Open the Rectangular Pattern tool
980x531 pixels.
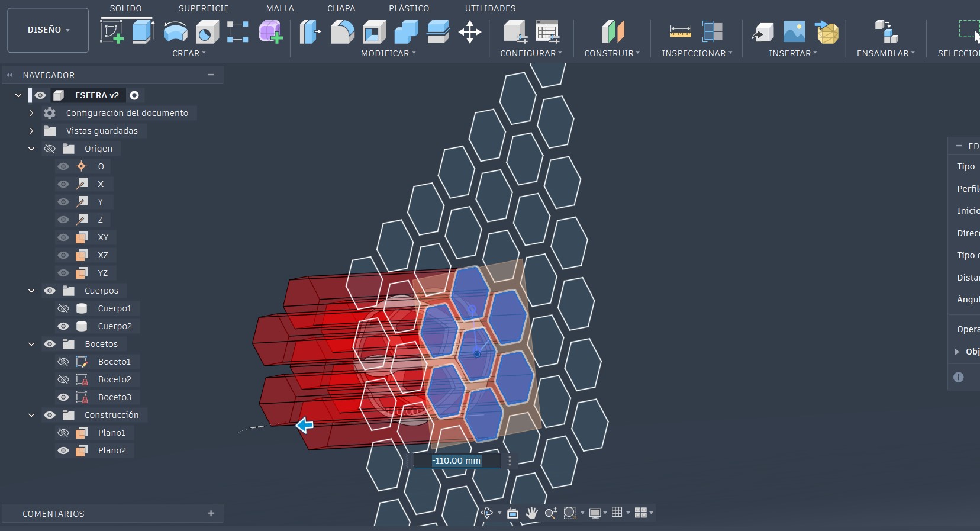(238, 32)
